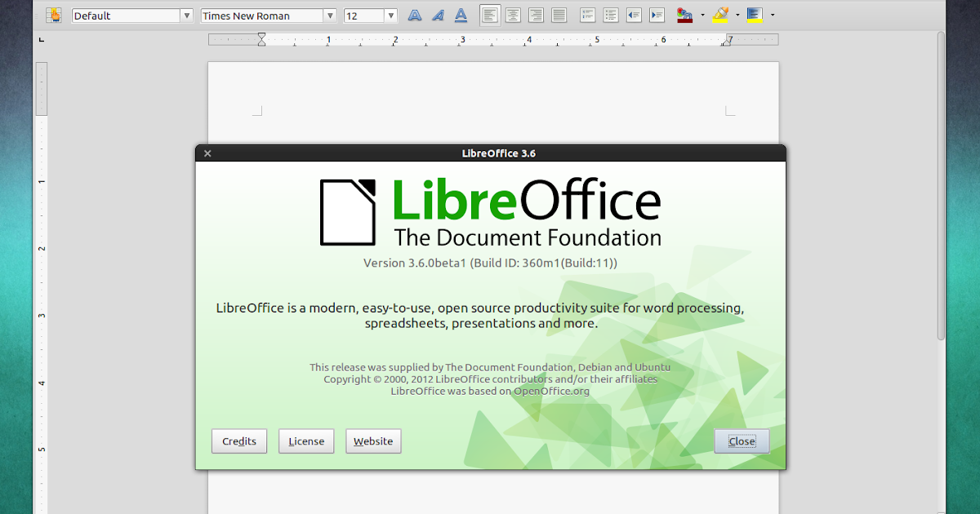Toggle bold formatting
The image size is (980, 514).
pos(414,15)
